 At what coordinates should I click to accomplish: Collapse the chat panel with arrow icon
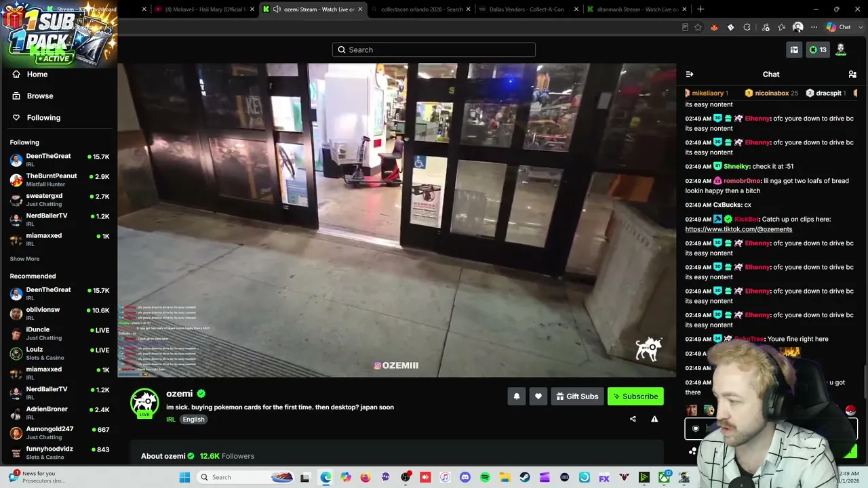pos(690,75)
